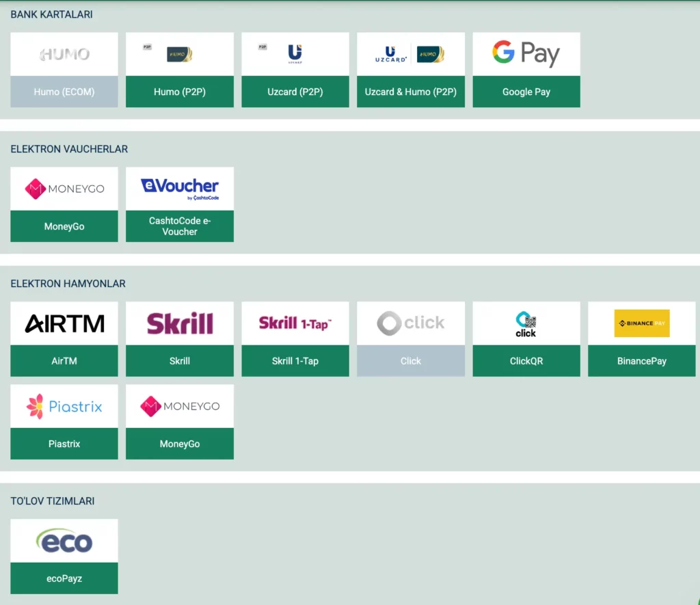Choose the Humo (P2P) green label
The image size is (700, 605).
pos(180,92)
